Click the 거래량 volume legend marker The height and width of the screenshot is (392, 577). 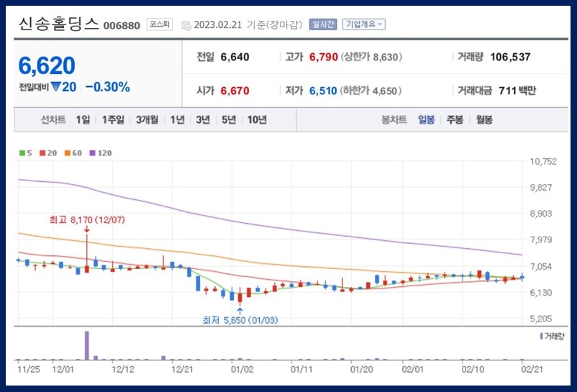[x=541, y=336]
